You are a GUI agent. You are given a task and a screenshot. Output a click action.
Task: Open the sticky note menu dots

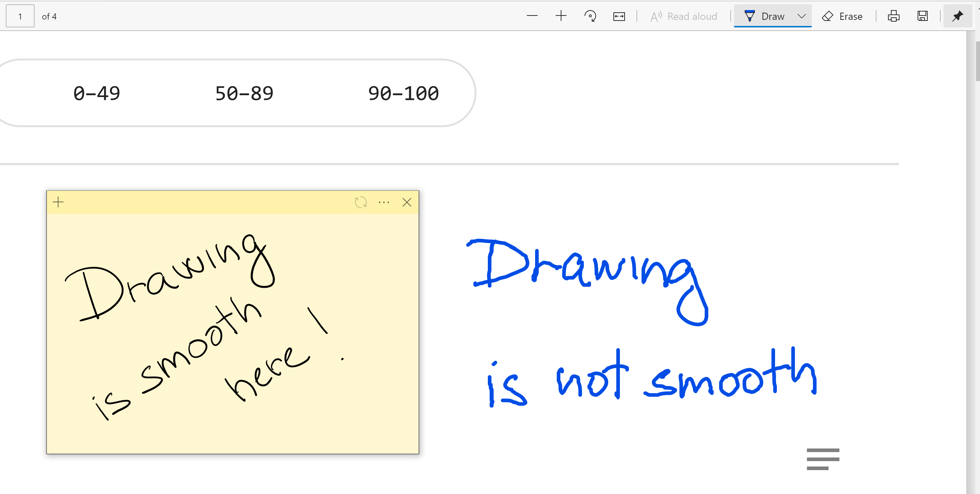tap(384, 202)
